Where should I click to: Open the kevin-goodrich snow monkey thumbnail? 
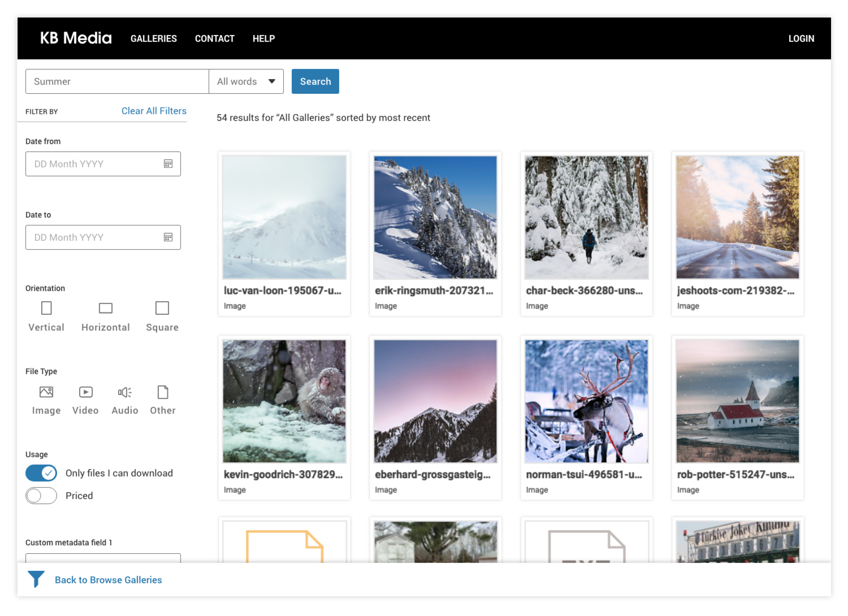tap(284, 402)
